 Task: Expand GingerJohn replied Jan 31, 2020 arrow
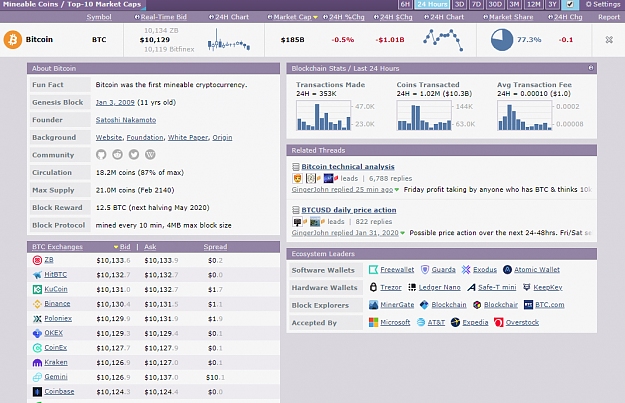(x=403, y=233)
